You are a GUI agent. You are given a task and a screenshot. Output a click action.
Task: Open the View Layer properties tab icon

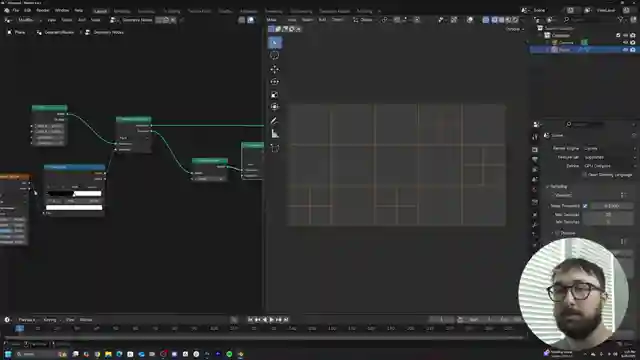click(x=535, y=169)
